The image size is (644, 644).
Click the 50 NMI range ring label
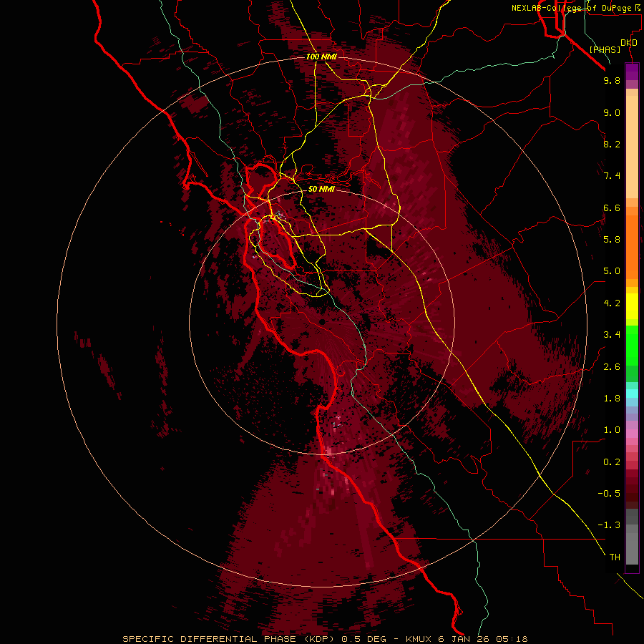tap(321, 190)
